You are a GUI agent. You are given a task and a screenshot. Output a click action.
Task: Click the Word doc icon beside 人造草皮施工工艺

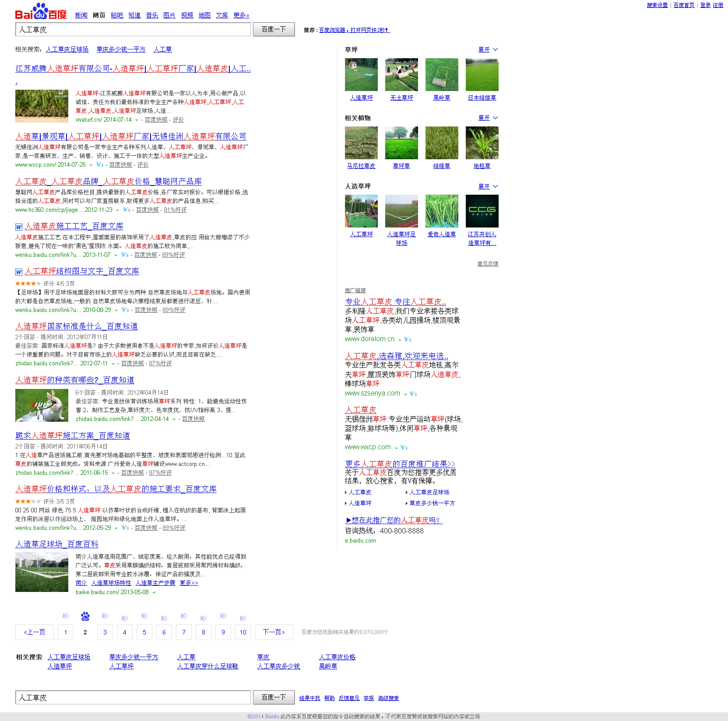[x=19, y=227]
